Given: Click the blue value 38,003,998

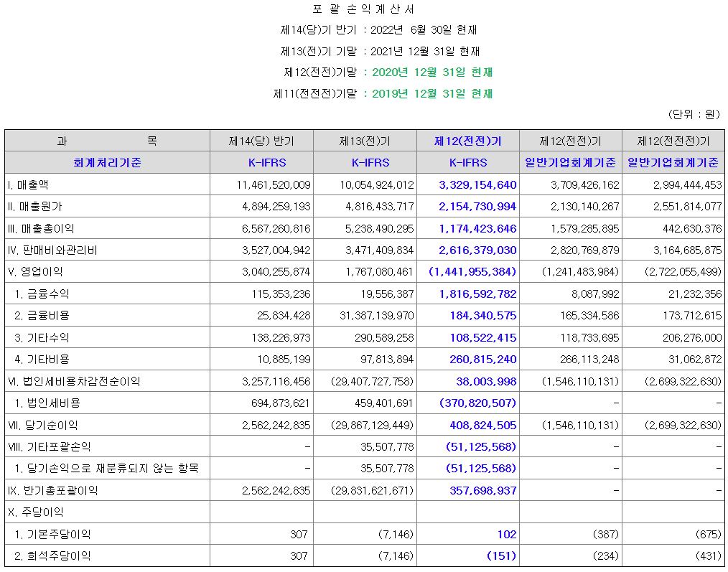Looking at the screenshot, I should coord(486,381).
